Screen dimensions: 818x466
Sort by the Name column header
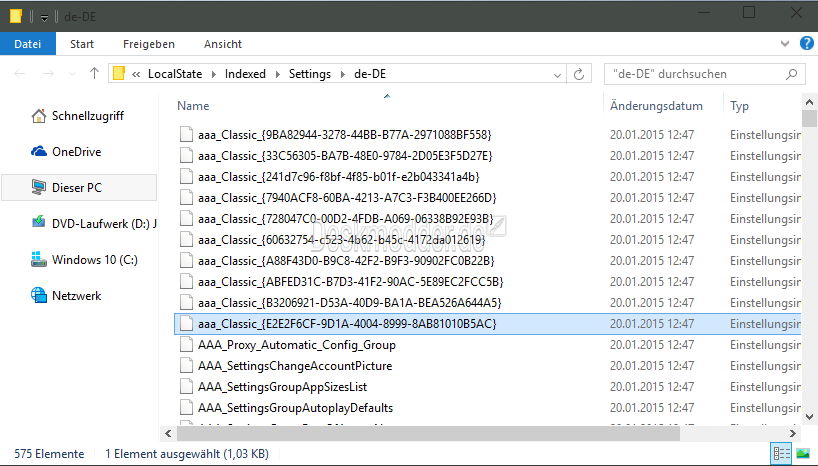click(193, 105)
